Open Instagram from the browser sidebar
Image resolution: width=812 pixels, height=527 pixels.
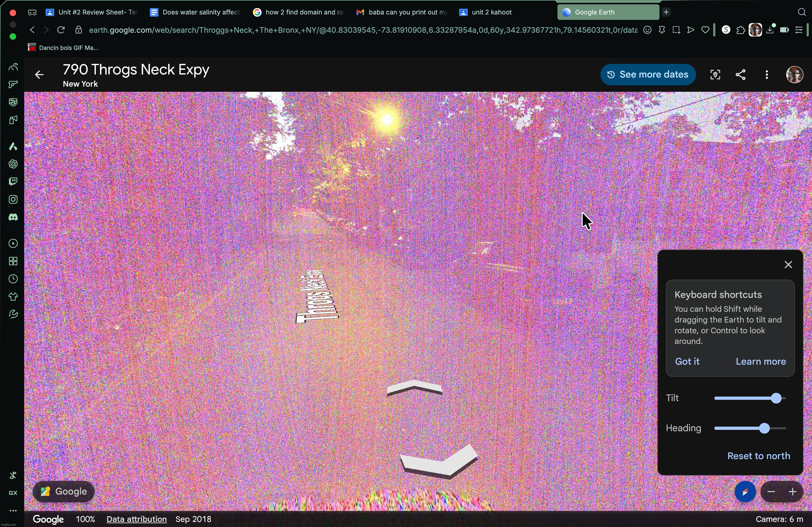point(13,199)
